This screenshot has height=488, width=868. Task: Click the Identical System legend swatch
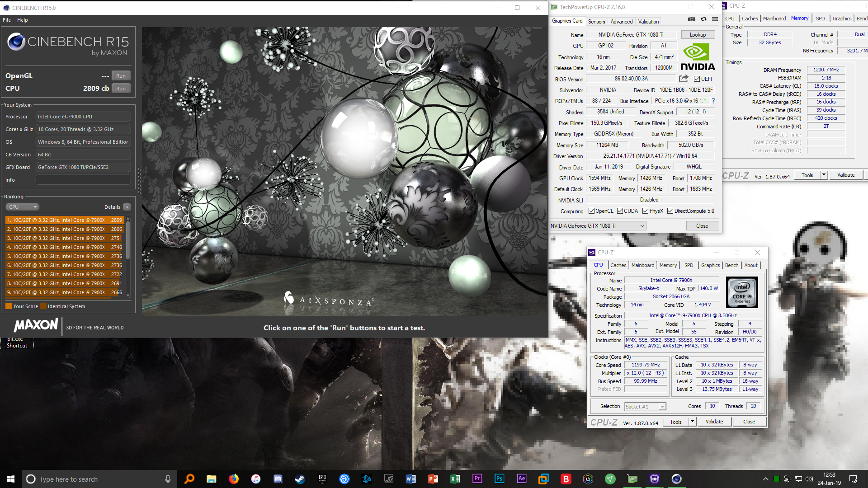43,306
